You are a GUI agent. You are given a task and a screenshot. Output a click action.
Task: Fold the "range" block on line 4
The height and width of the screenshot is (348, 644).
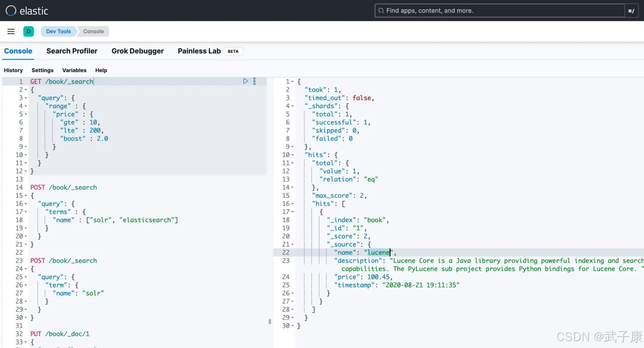tap(26, 106)
